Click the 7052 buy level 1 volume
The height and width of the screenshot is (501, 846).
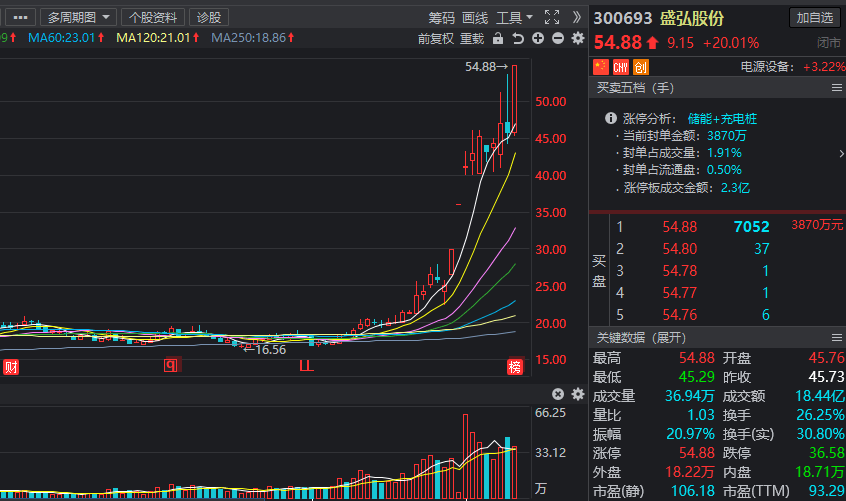pos(752,227)
